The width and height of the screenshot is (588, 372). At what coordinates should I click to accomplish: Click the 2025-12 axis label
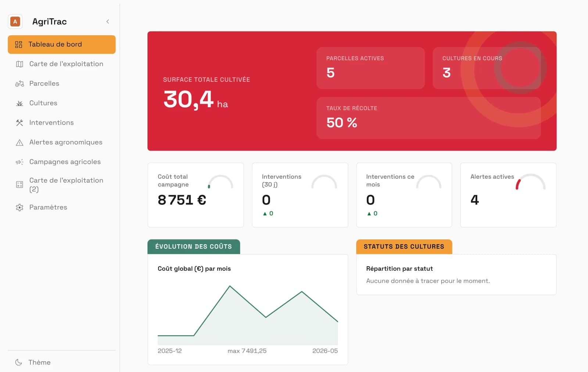(170, 351)
